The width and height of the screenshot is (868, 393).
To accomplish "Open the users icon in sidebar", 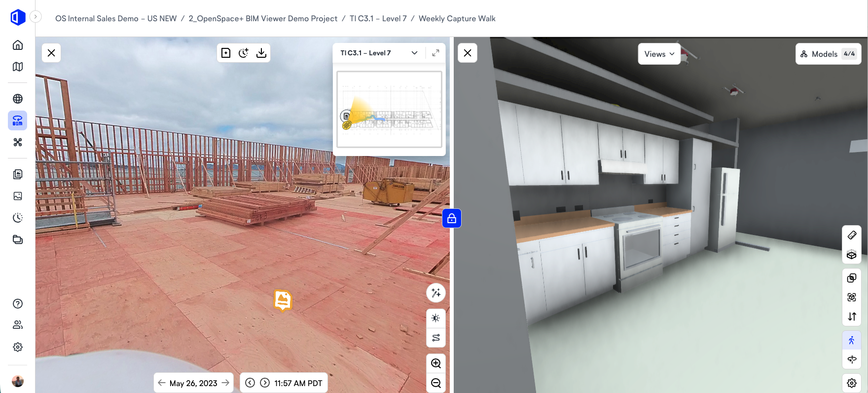I will (x=18, y=325).
